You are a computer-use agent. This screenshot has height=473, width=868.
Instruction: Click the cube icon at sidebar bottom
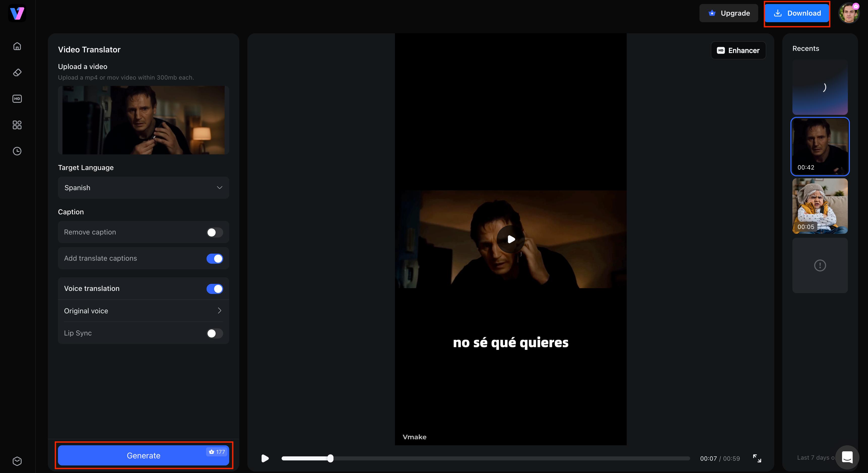pos(17,461)
